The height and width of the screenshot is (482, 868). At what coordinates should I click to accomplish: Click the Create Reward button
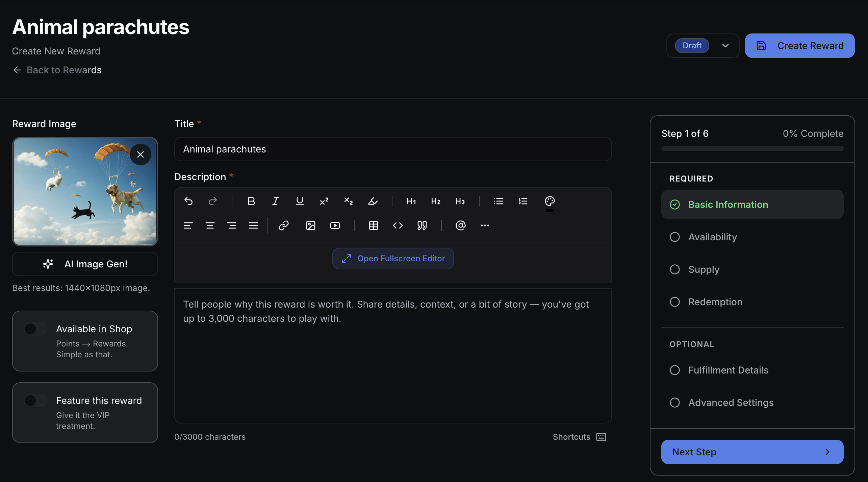799,46
